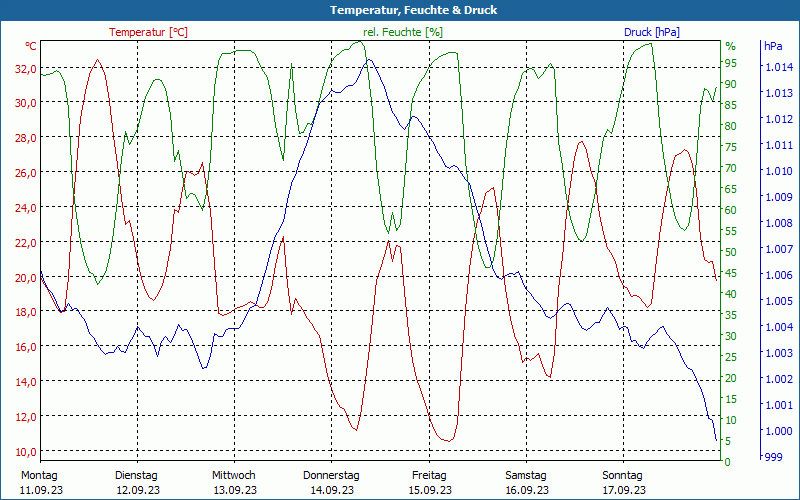Click the 32,0 tick on temperature axis
The width and height of the screenshot is (800, 500).
click(x=26, y=68)
